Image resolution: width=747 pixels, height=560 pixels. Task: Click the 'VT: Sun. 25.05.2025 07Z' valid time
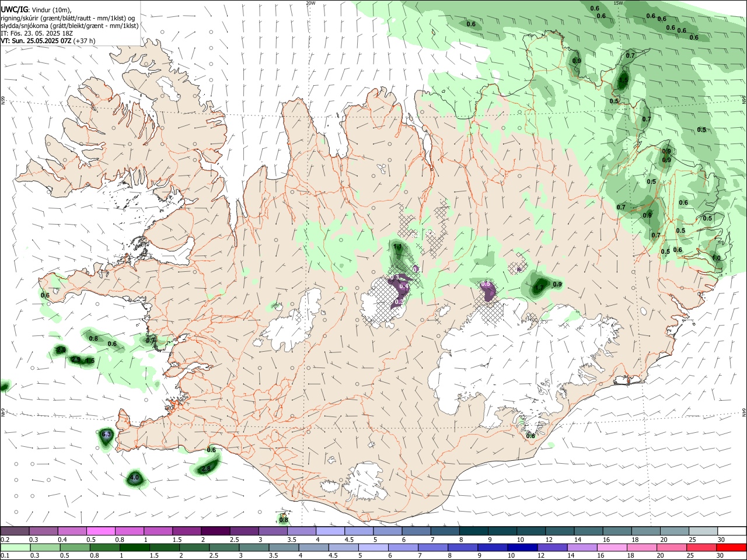35,41
